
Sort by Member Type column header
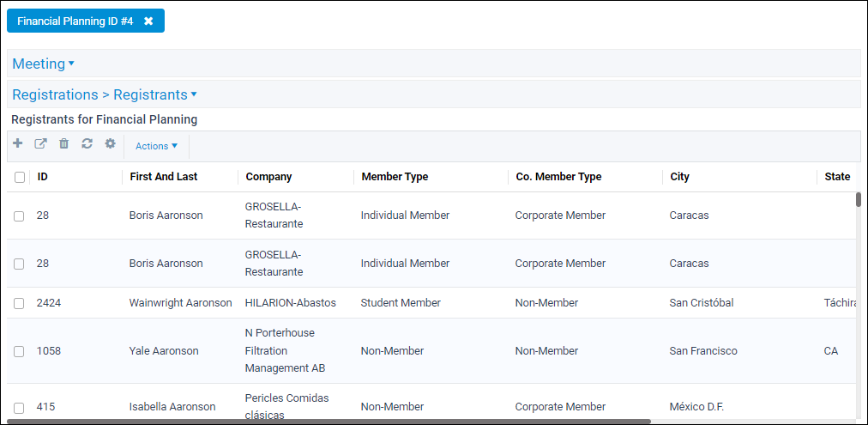tap(395, 177)
